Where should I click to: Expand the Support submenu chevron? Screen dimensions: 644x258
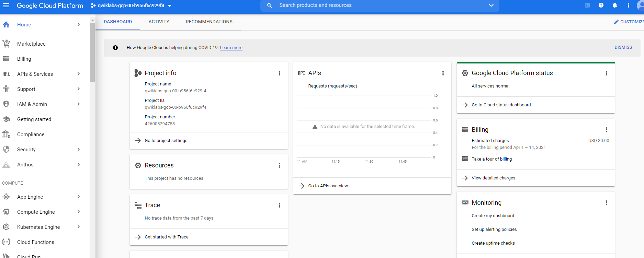point(79,89)
